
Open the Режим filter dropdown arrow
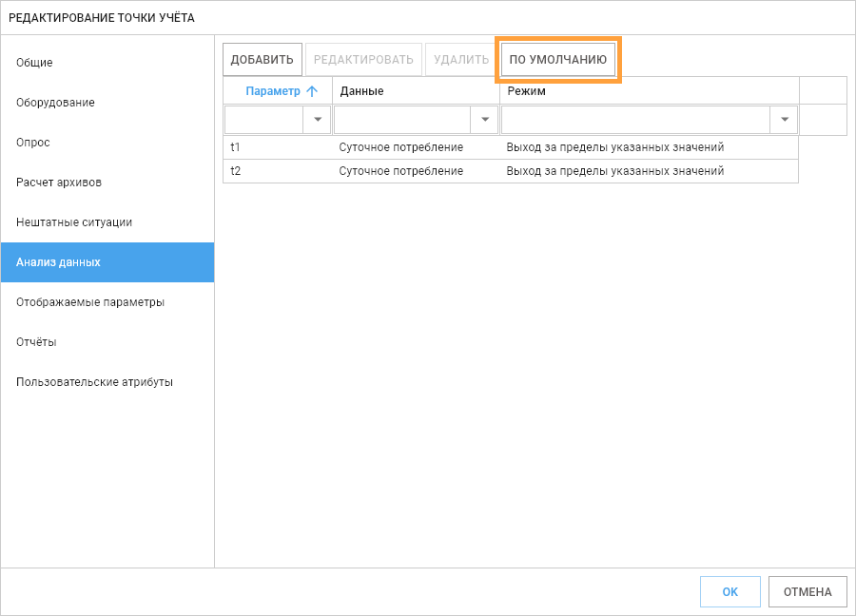tap(785, 120)
